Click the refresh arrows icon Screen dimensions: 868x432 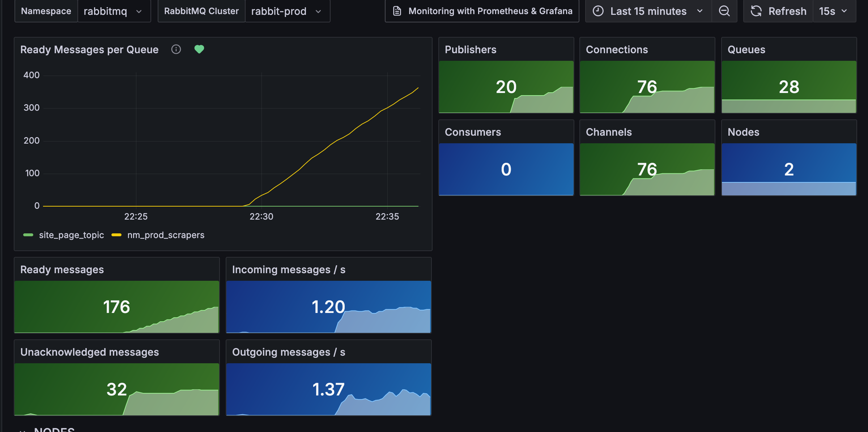pyautogui.click(x=756, y=11)
